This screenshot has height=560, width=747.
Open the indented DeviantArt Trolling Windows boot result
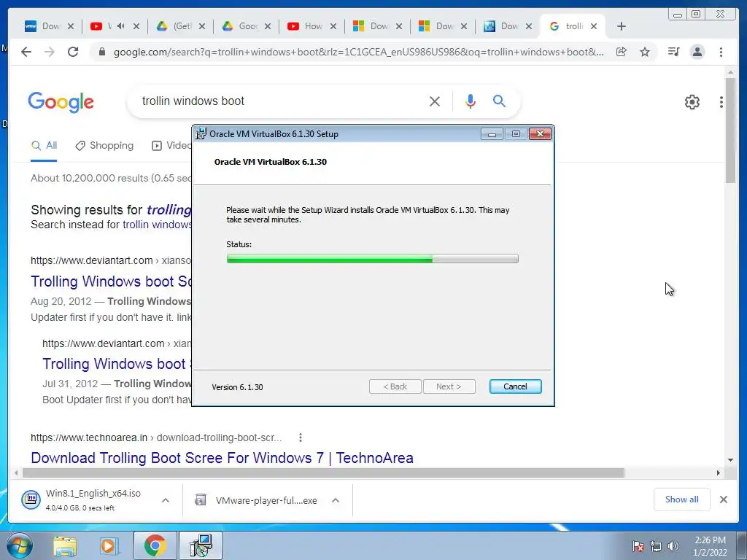(117, 364)
